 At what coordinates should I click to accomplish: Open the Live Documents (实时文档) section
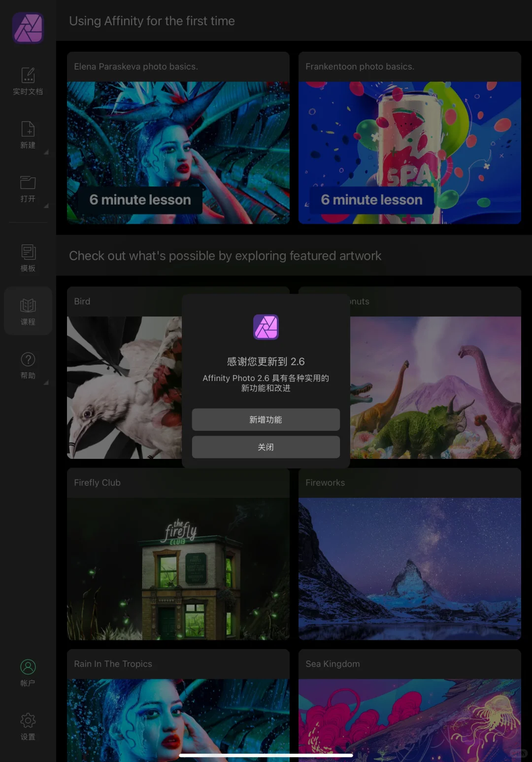(x=28, y=80)
